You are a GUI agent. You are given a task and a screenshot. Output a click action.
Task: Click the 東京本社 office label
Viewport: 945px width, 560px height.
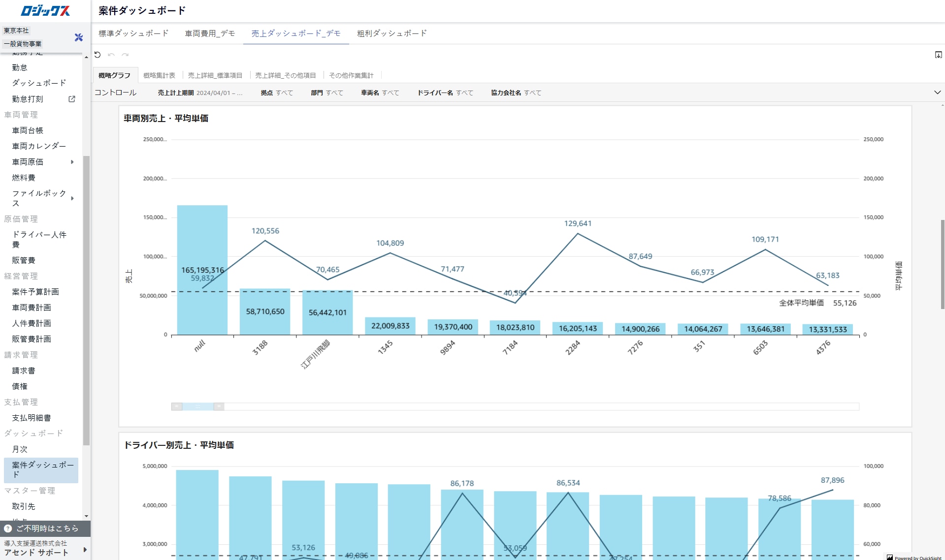coord(16,31)
